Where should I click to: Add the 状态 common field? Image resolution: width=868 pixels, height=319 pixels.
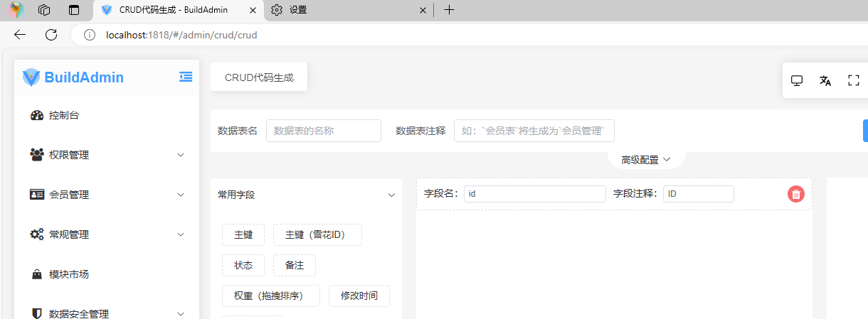pos(243,265)
